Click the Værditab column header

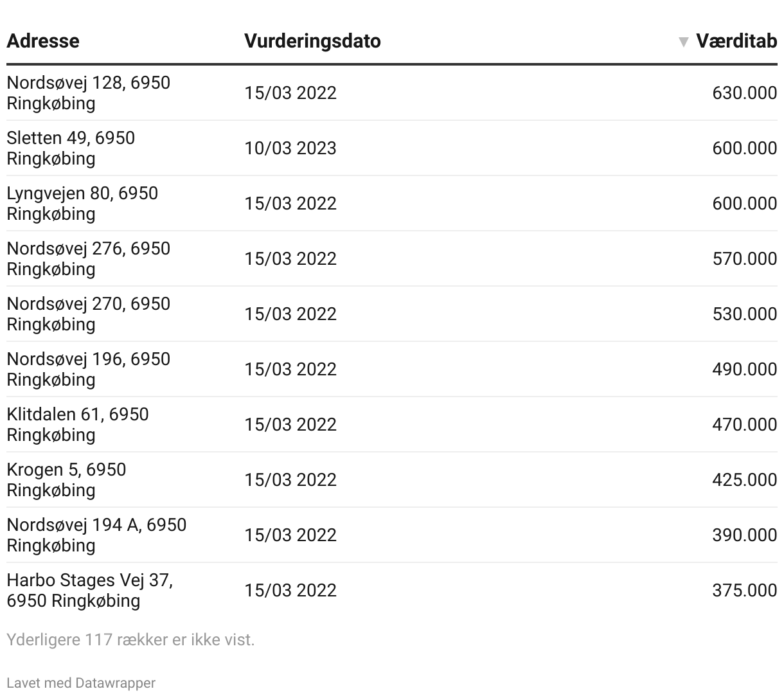coord(736,41)
